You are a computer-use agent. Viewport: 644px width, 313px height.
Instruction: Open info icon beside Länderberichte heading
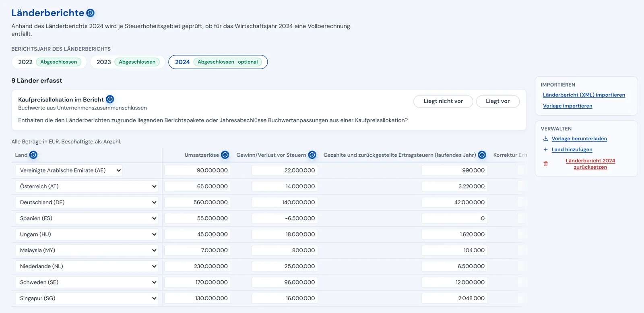[x=91, y=13]
